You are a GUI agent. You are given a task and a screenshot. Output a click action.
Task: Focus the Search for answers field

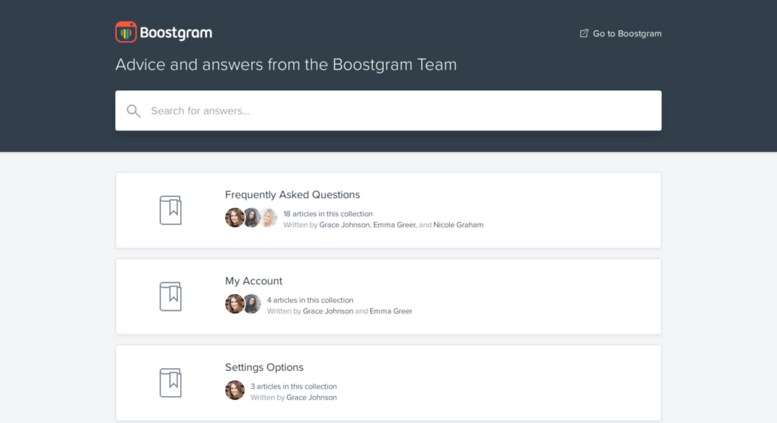point(388,110)
